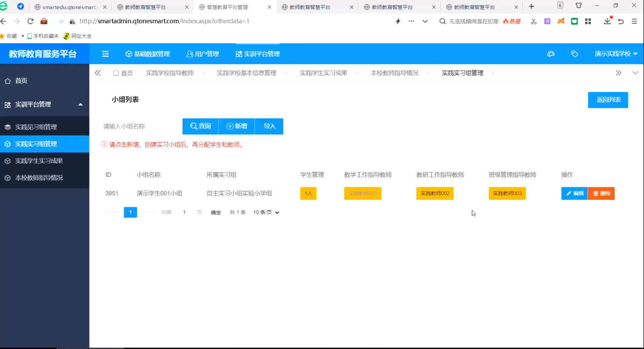644x349 pixels.
Task: Expand the page tabs options chevron
Action: 635,73
